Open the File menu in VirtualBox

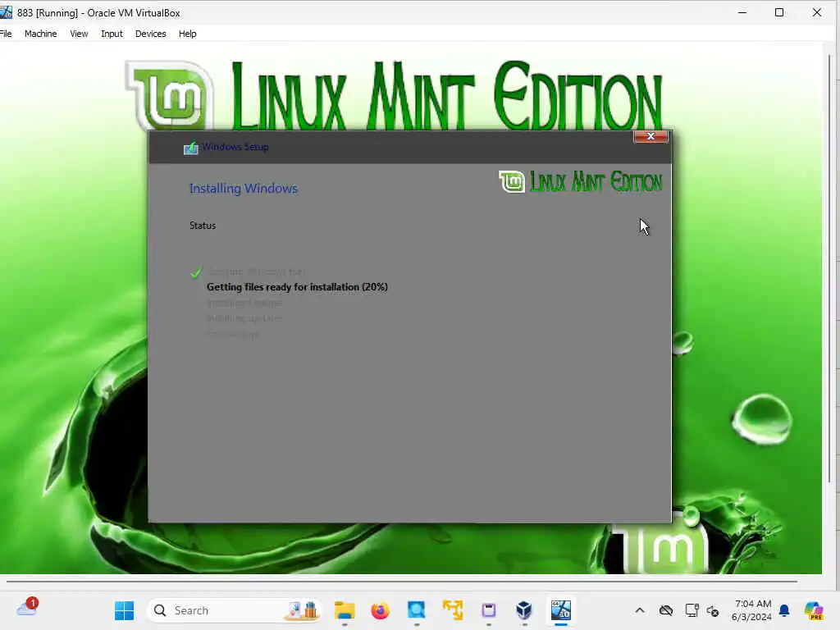(x=6, y=34)
